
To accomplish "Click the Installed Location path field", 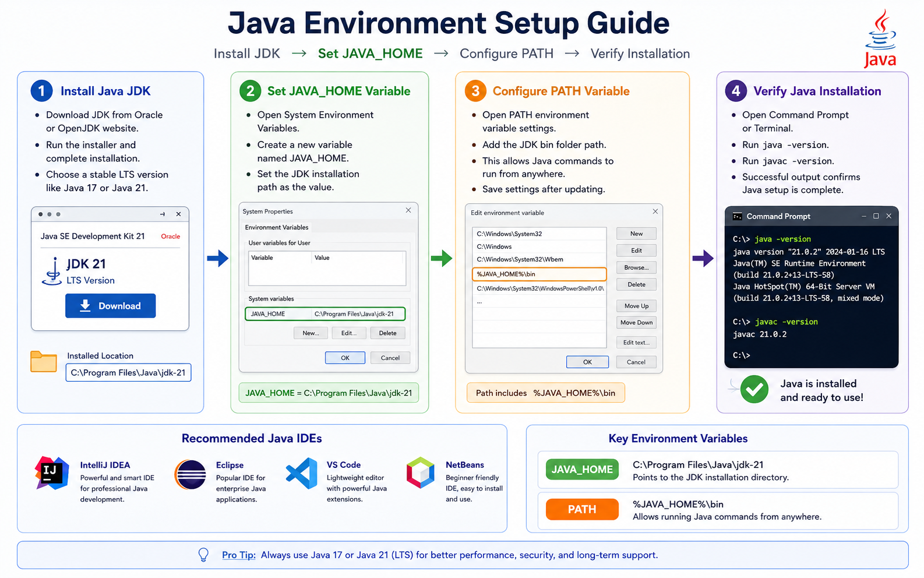I will coord(128,372).
